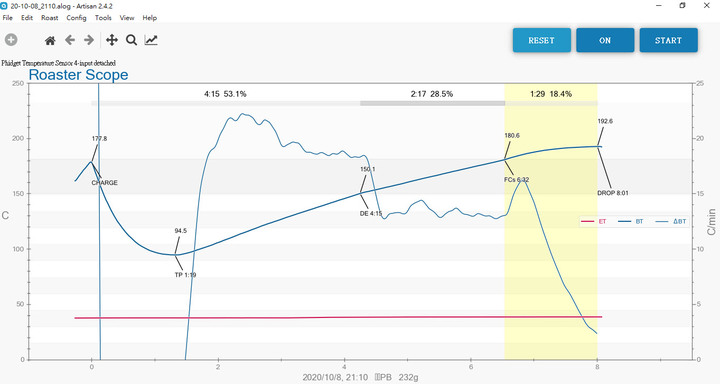
Task: Go forward to next view arrow
Action: pos(89,40)
